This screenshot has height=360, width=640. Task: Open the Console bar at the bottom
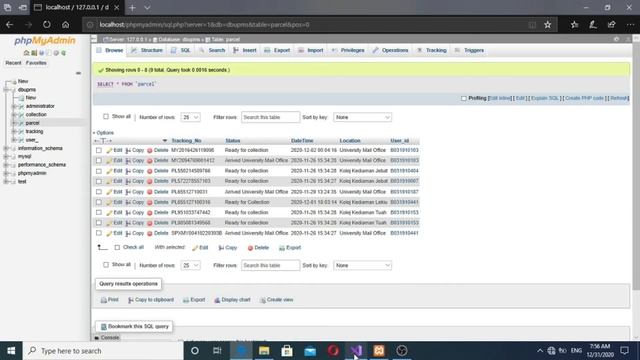pyautogui.click(x=107, y=338)
